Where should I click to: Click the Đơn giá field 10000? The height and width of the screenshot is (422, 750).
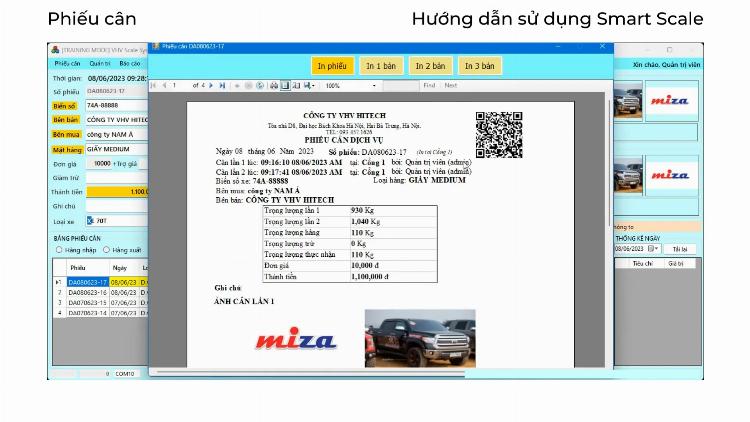(x=99, y=164)
